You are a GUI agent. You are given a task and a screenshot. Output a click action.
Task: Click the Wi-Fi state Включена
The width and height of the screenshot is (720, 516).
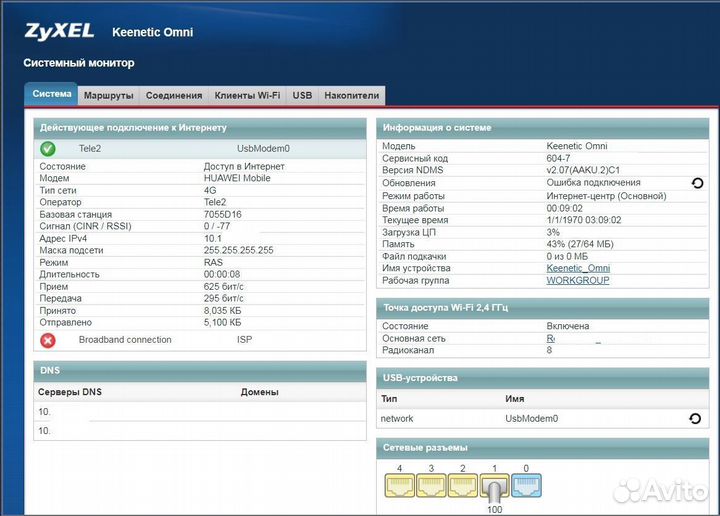point(568,326)
